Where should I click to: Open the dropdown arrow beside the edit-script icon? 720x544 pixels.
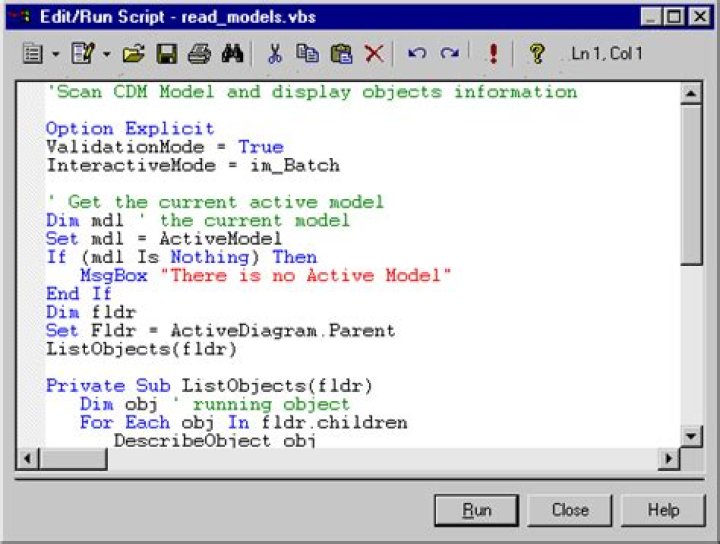click(107, 54)
